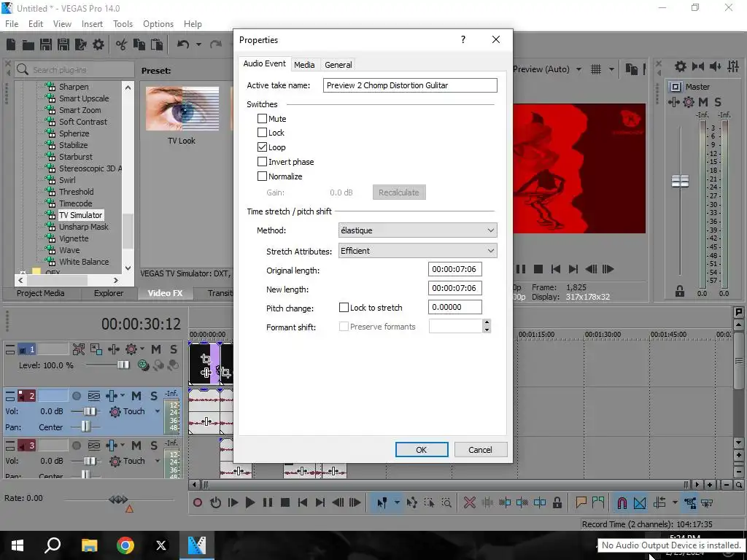Click the New project icon in main toolbar

(x=11, y=44)
